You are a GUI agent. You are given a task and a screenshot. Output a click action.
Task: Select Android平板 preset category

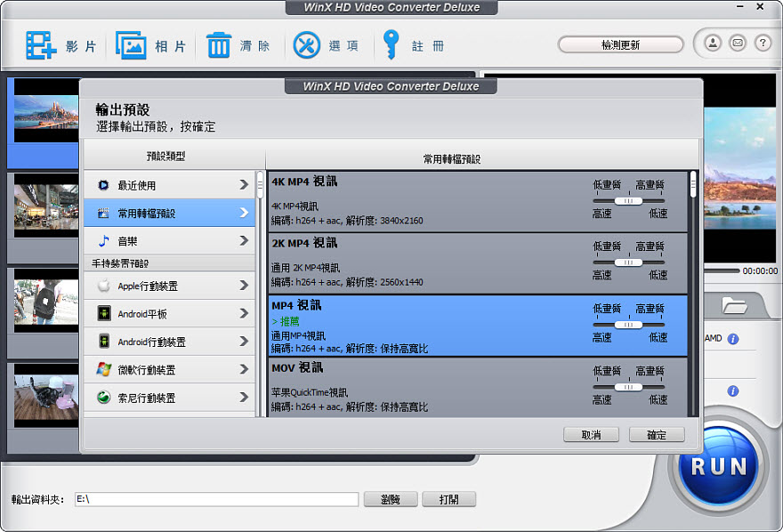tap(171, 314)
